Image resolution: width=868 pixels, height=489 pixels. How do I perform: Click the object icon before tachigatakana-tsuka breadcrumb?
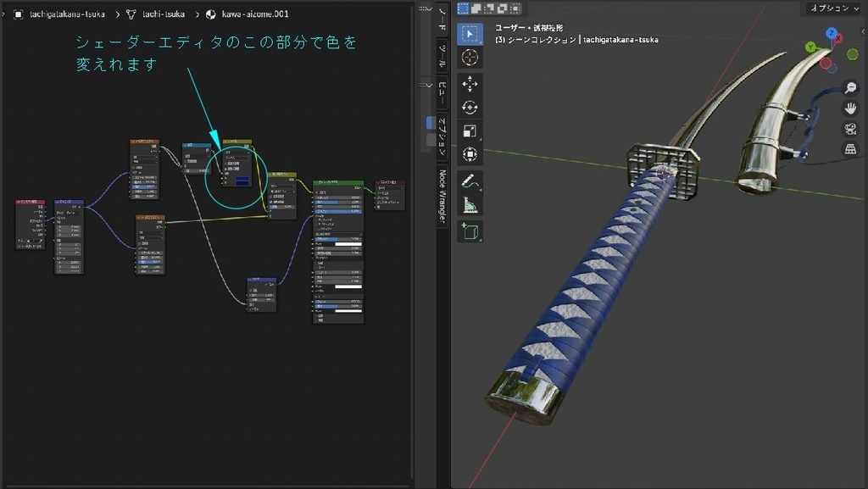[19, 14]
